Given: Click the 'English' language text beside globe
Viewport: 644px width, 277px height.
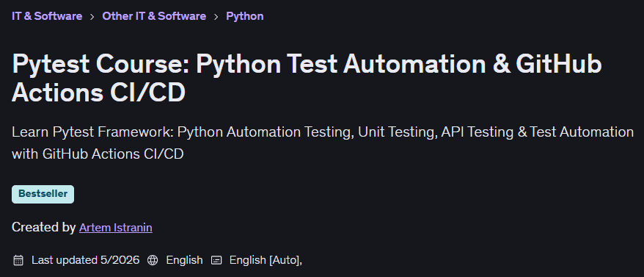Looking at the screenshot, I should 184,260.
